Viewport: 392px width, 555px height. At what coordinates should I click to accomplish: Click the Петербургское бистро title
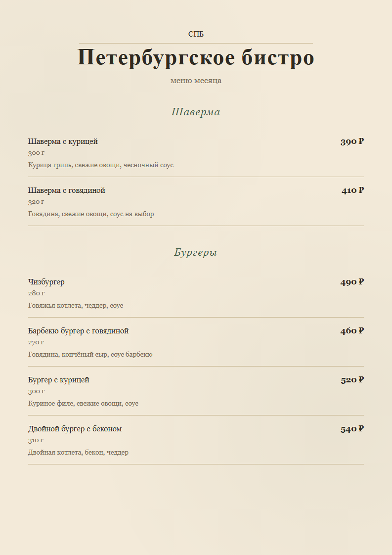pos(196,57)
